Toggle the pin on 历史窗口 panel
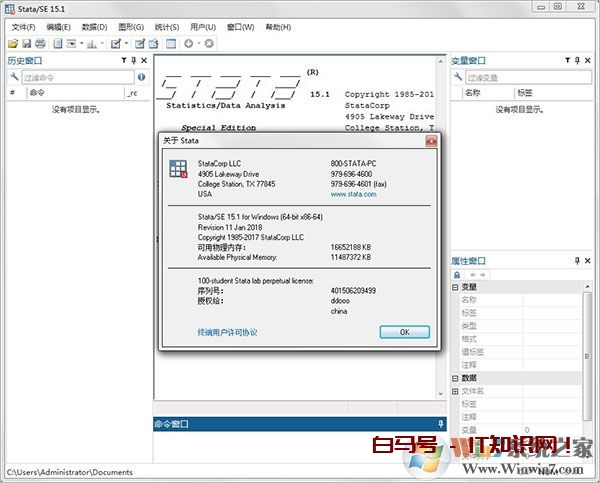The image size is (600, 483). point(132,62)
